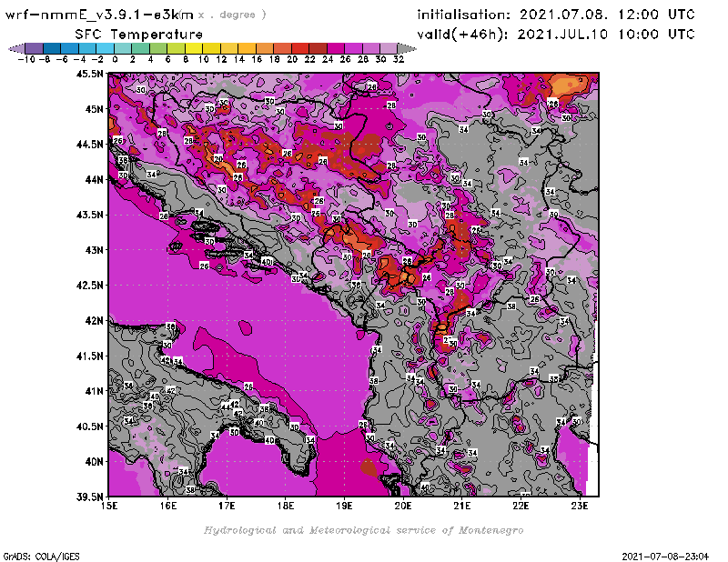The width and height of the screenshot is (728, 562).
Task: Click the model title wrf-nmmE_v3.9.1-e3km
Action: pos(99,15)
